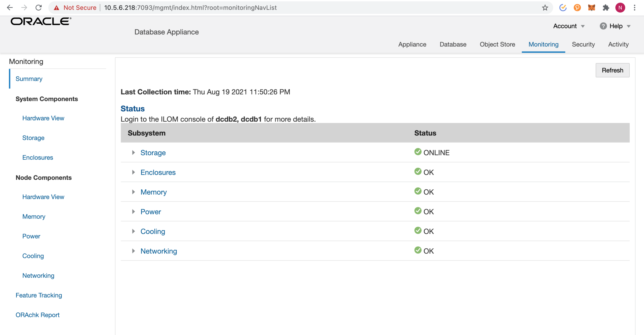Click the Last Collection time text
The height and width of the screenshot is (335, 644).
[x=205, y=92]
